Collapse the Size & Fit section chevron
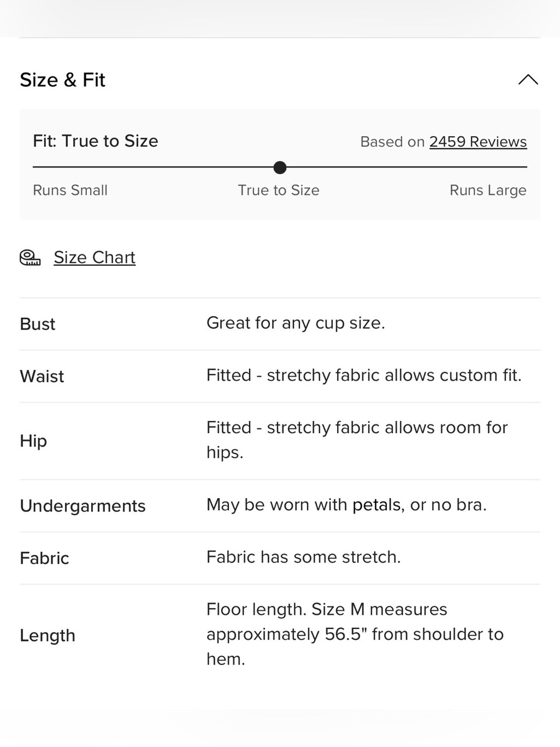 (528, 80)
